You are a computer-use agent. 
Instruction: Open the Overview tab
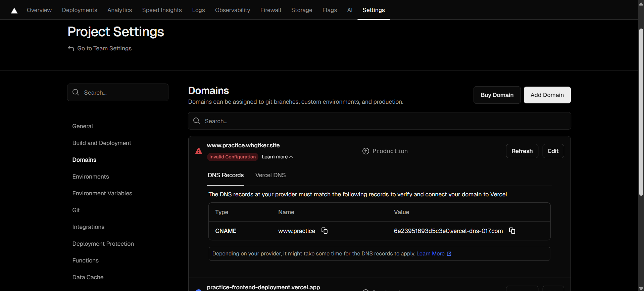tap(39, 10)
